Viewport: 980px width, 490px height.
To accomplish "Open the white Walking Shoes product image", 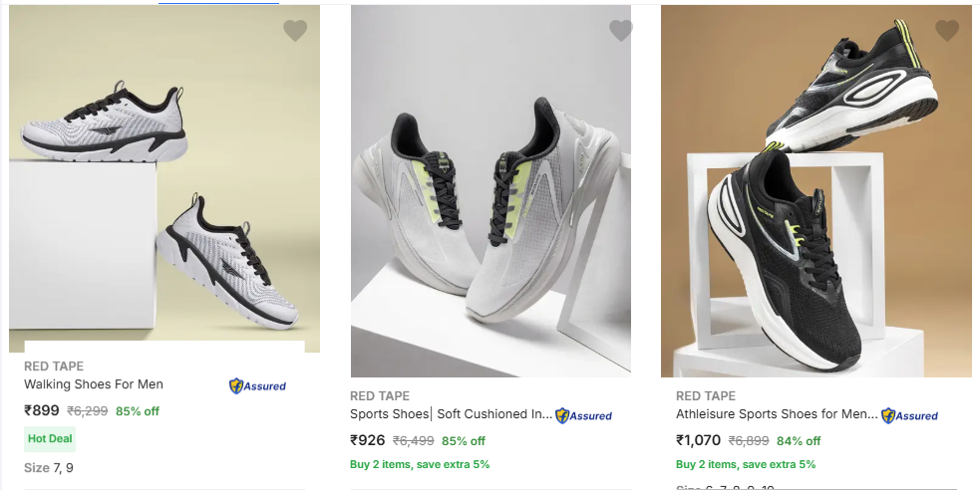I will coord(164,189).
